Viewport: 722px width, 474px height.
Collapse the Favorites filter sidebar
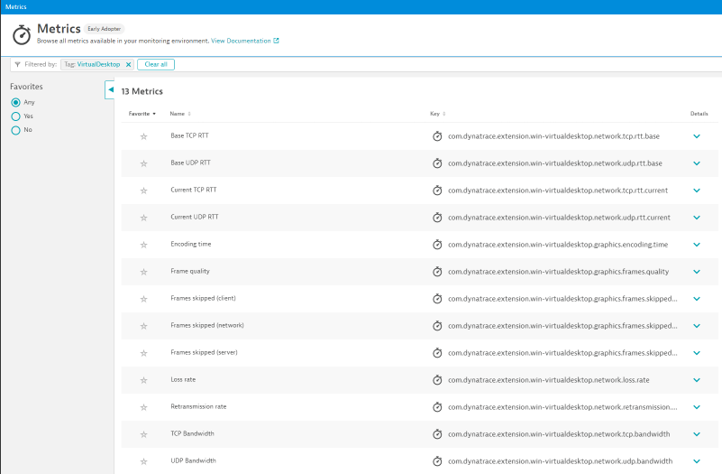tap(110, 89)
